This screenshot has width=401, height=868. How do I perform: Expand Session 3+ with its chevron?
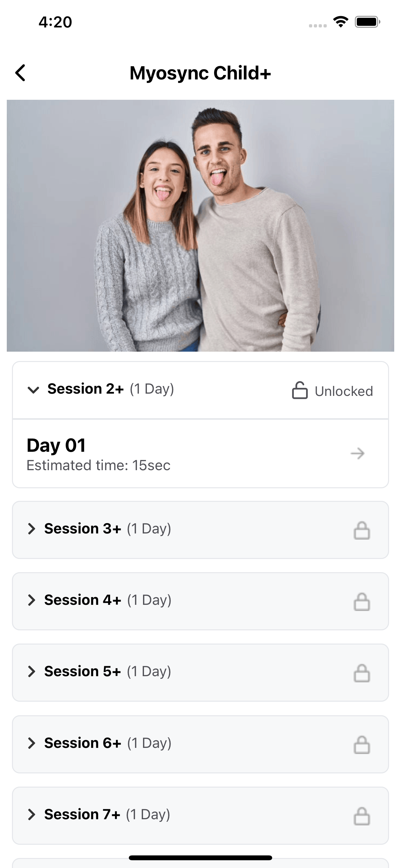[x=31, y=529]
